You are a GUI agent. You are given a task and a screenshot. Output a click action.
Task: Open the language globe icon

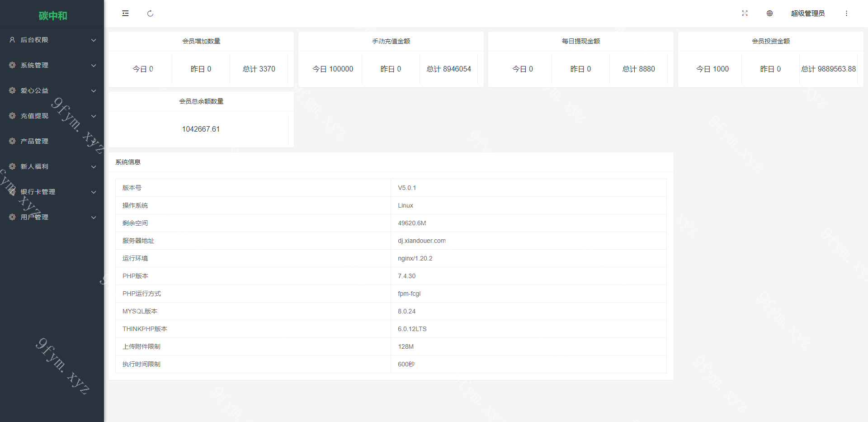[x=769, y=14]
